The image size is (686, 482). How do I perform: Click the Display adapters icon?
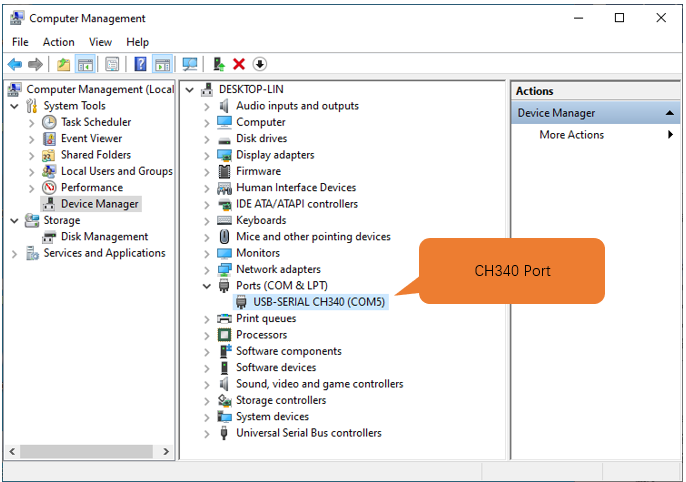click(224, 155)
